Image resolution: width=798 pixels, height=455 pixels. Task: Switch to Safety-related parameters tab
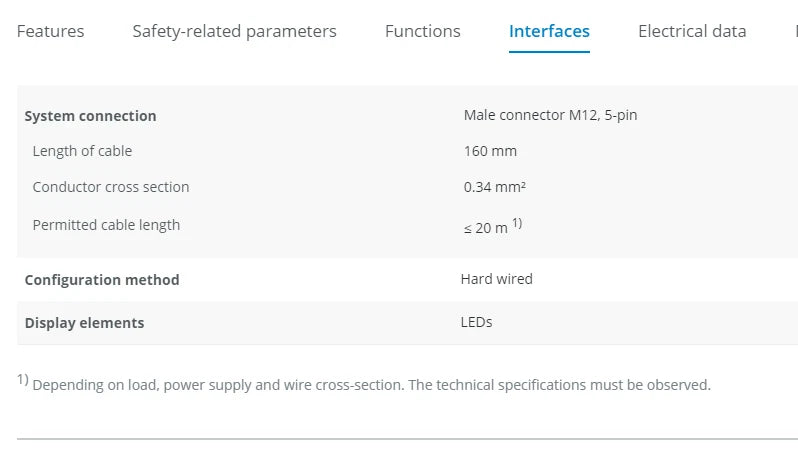pos(234,31)
